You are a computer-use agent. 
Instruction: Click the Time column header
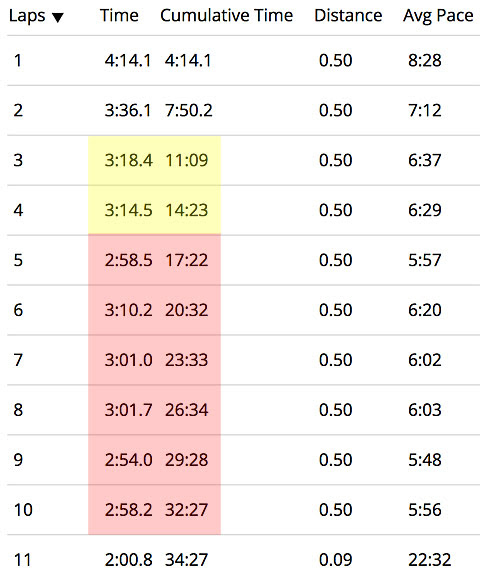pyautogui.click(x=119, y=16)
